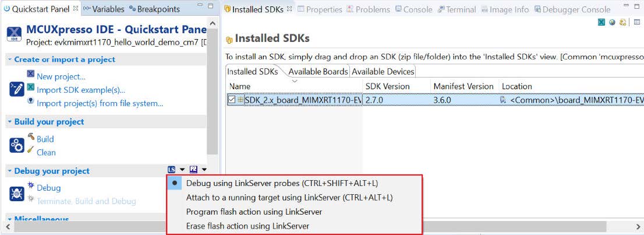644x235 pixels.
Task: Collapse the Create or import a project section
Action: (10, 59)
